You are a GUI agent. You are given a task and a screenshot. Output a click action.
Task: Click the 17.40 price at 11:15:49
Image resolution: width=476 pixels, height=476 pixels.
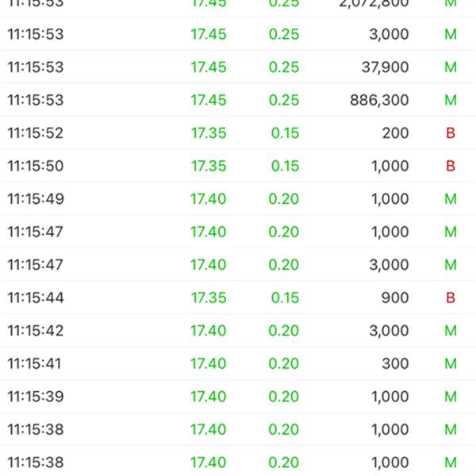tap(208, 199)
